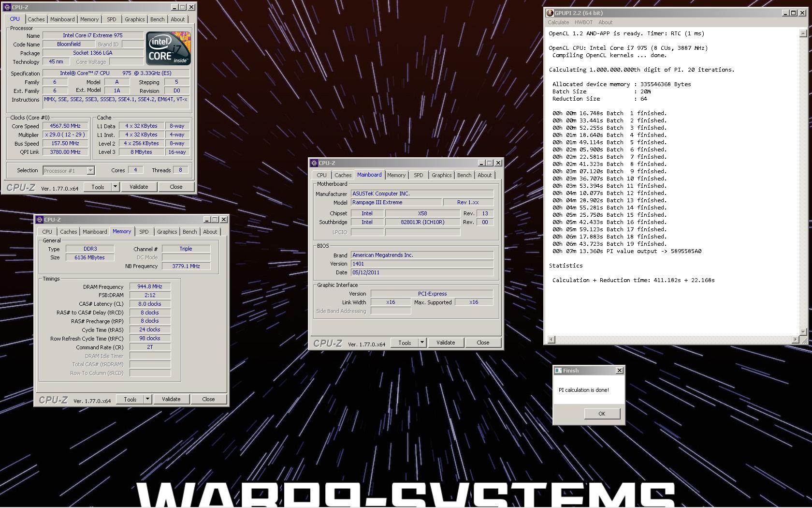The height and width of the screenshot is (508, 812).
Task: Click the Tools button in the Memory CPU-Z window
Action: 130,399
